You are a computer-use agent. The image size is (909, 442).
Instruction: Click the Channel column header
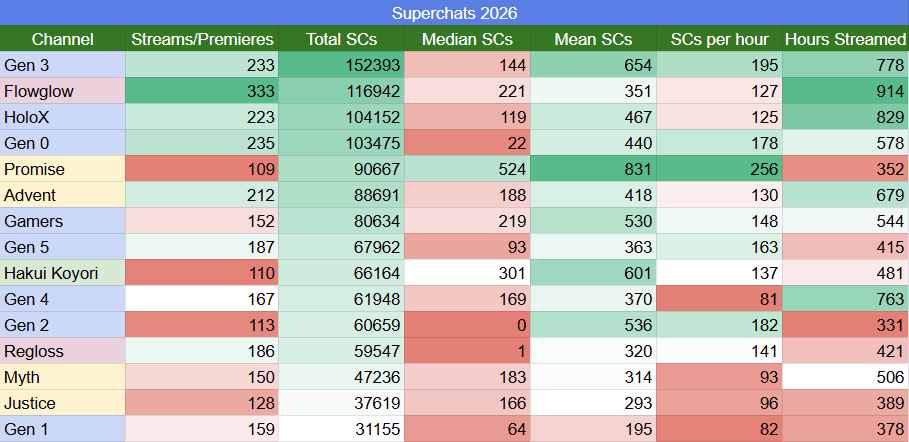(63, 39)
